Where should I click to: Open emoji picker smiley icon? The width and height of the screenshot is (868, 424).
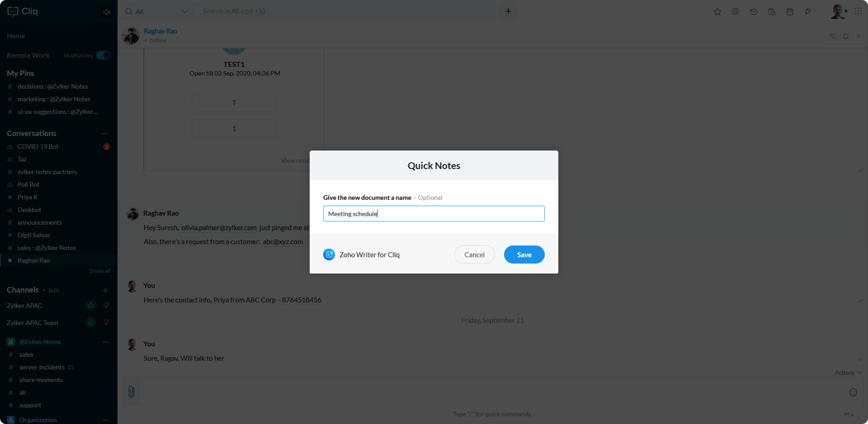(853, 392)
